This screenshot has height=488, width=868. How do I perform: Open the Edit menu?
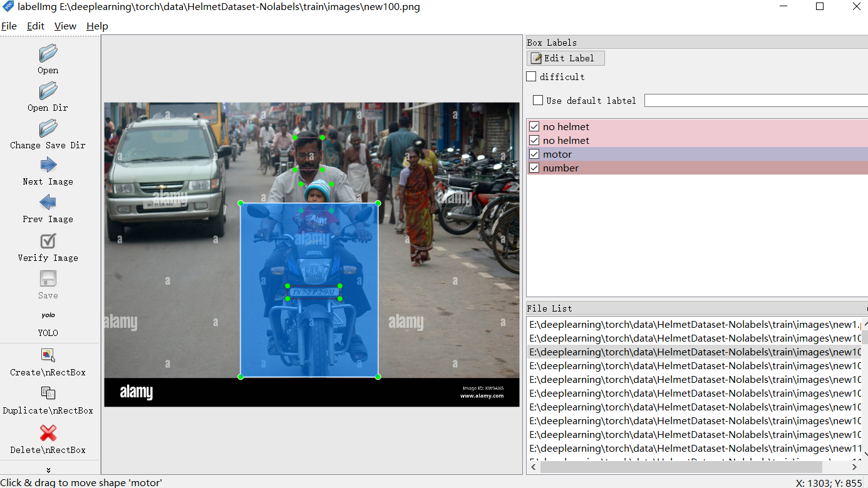pyautogui.click(x=36, y=26)
